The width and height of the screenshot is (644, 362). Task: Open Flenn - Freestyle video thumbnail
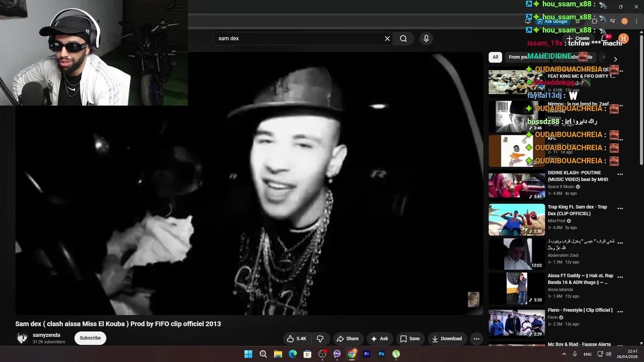pyautogui.click(x=517, y=322)
